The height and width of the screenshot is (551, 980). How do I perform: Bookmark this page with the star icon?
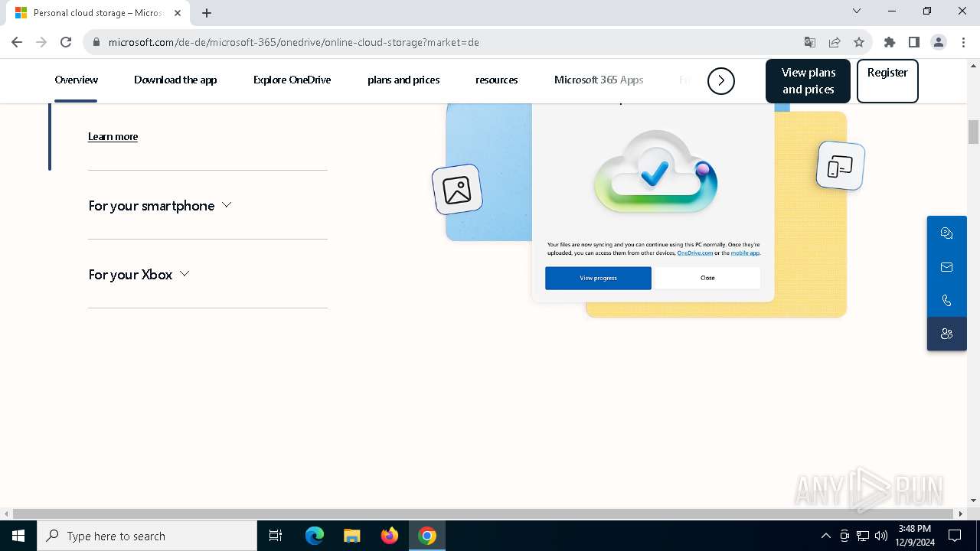(859, 42)
